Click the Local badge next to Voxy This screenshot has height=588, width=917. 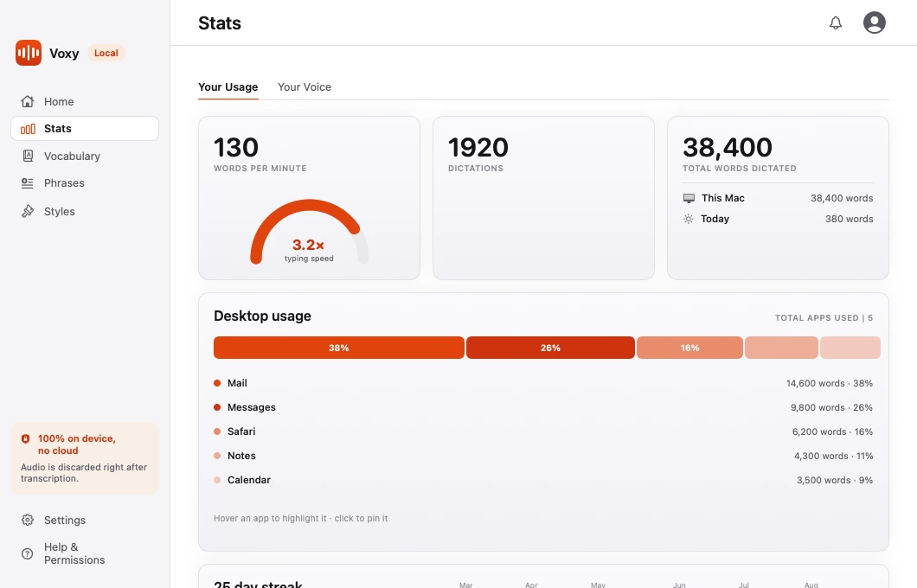pyautogui.click(x=106, y=53)
